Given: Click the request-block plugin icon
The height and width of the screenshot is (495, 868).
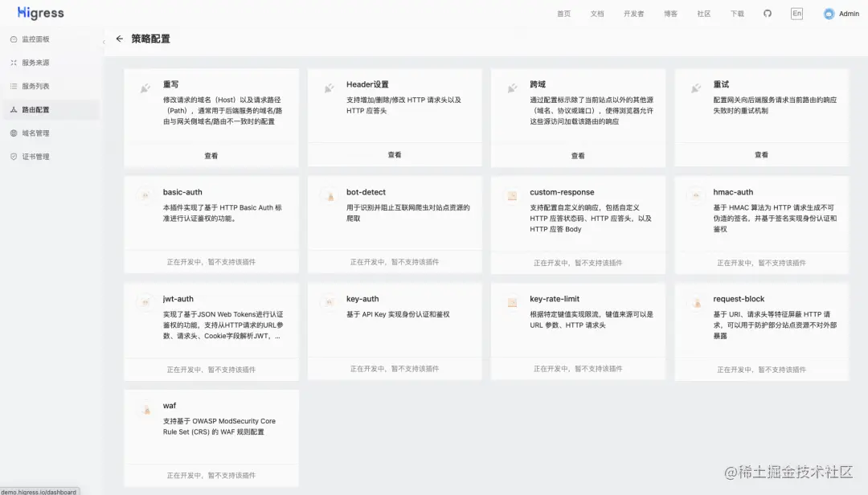Looking at the screenshot, I should 696,302.
